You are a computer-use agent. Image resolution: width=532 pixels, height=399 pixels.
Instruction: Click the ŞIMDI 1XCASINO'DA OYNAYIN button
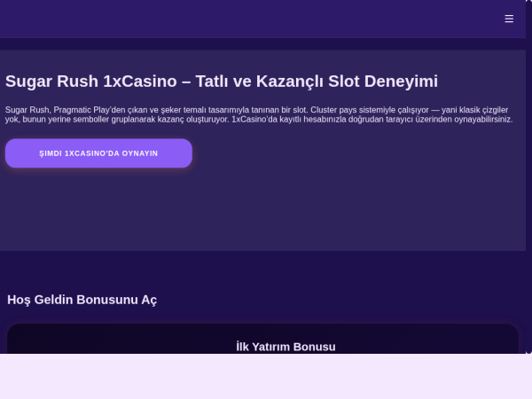coord(98,153)
